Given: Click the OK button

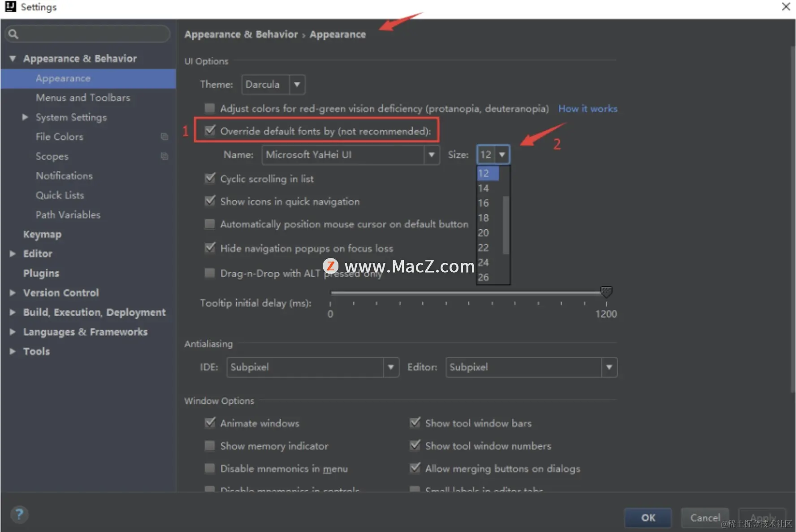Looking at the screenshot, I should (648, 518).
